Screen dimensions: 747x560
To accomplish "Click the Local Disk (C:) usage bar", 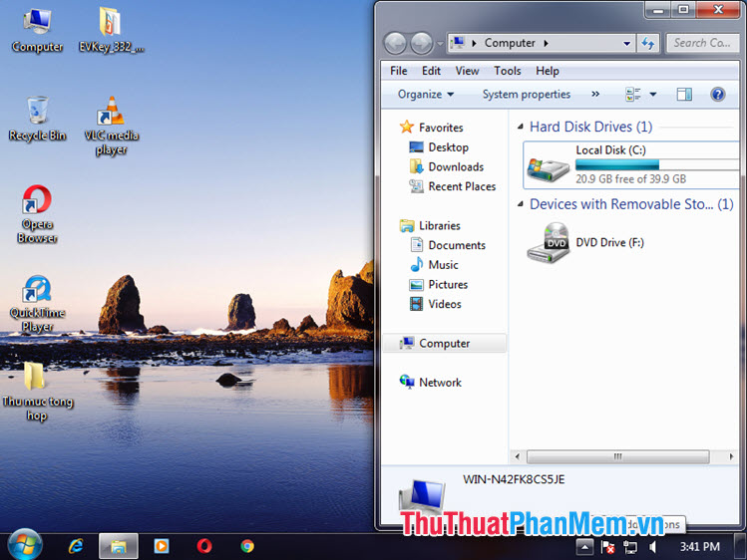I will [656, 165].
